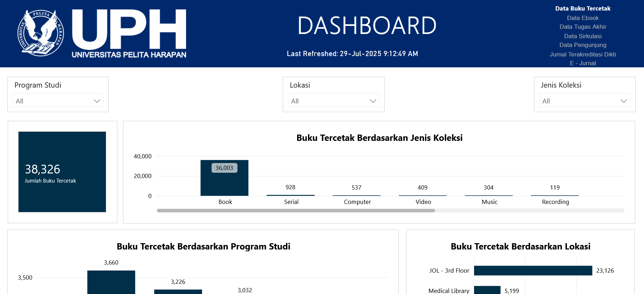Click the Recording category label

555,202
